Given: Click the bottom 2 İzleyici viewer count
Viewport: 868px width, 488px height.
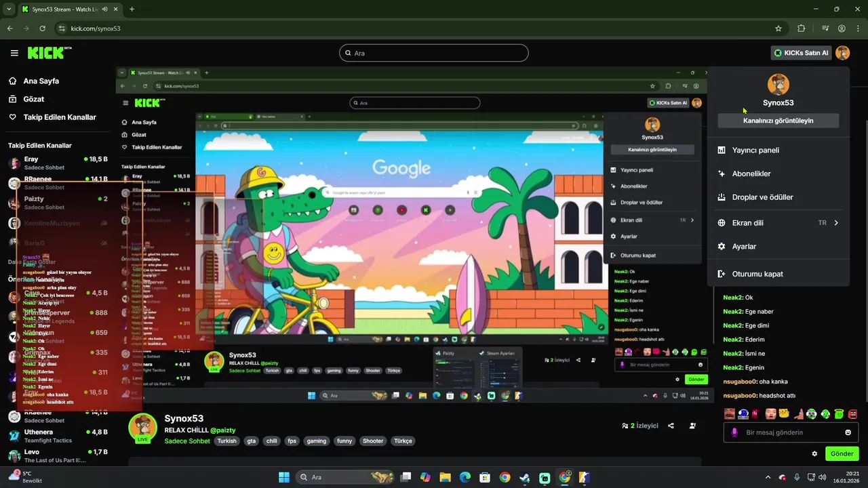Looking at the screenshot, I should tap(640, 426).
